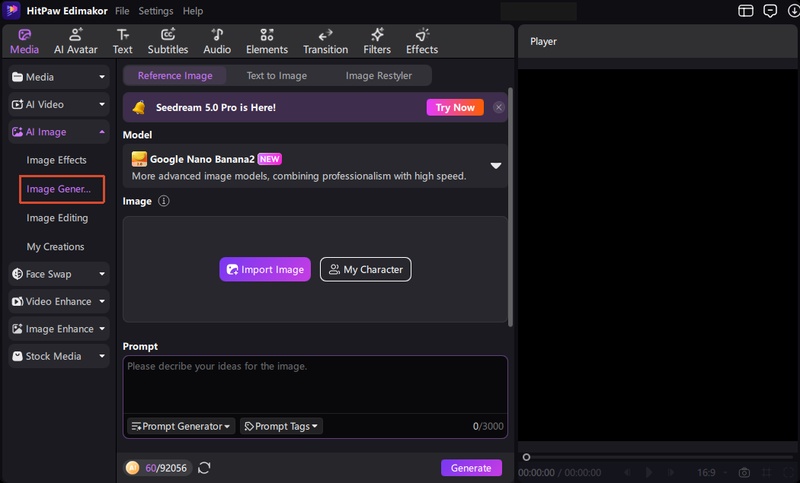Image resolution: width=800 pixels, height=483 pixels.
Task: Click the Import Image button
Action: coord(265,269)
